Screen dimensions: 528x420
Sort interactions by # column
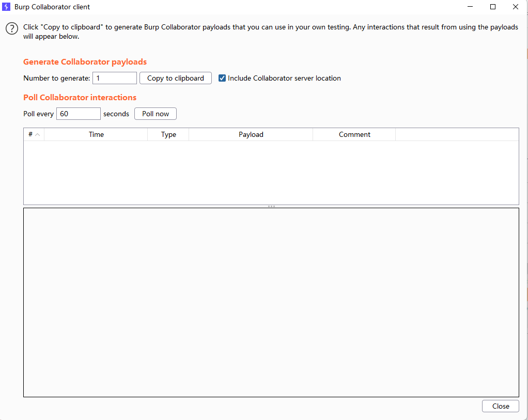[34, 134]
